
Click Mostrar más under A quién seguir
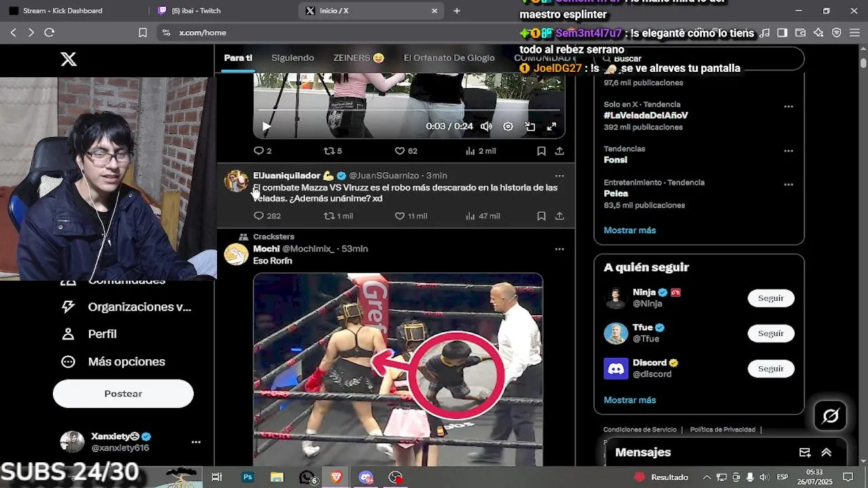pos(630,400)
